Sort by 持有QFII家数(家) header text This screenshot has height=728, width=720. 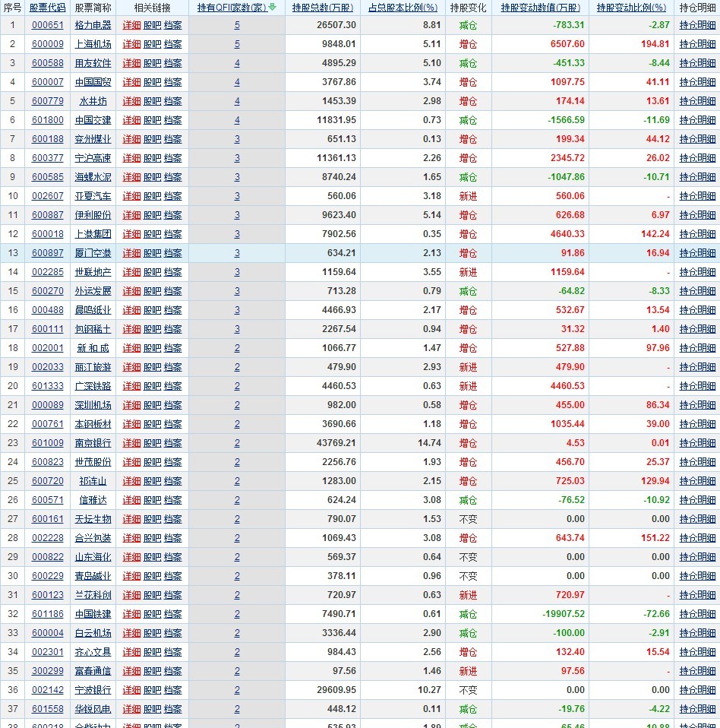coord(232,8)
